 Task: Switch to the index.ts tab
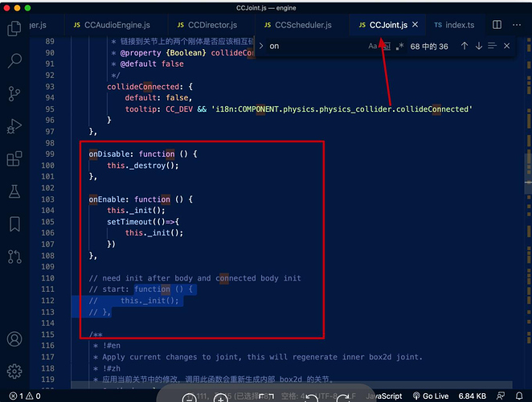tap(454, 25)
